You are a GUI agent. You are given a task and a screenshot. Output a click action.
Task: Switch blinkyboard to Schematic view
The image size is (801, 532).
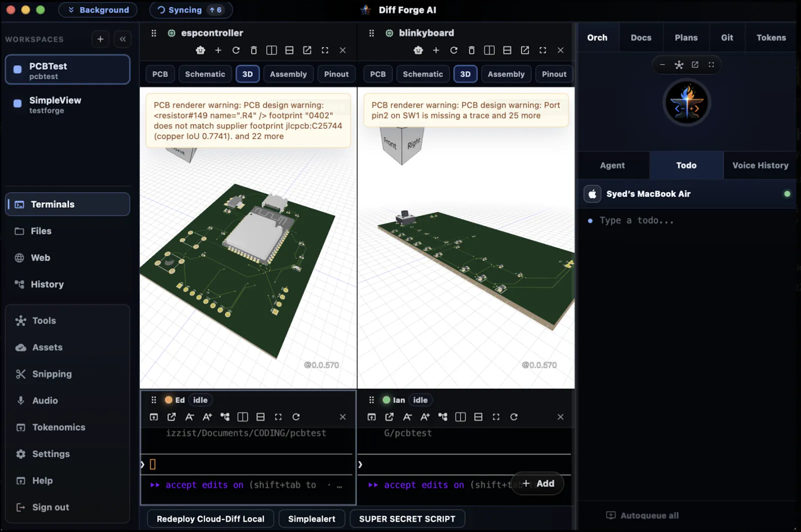423,74
